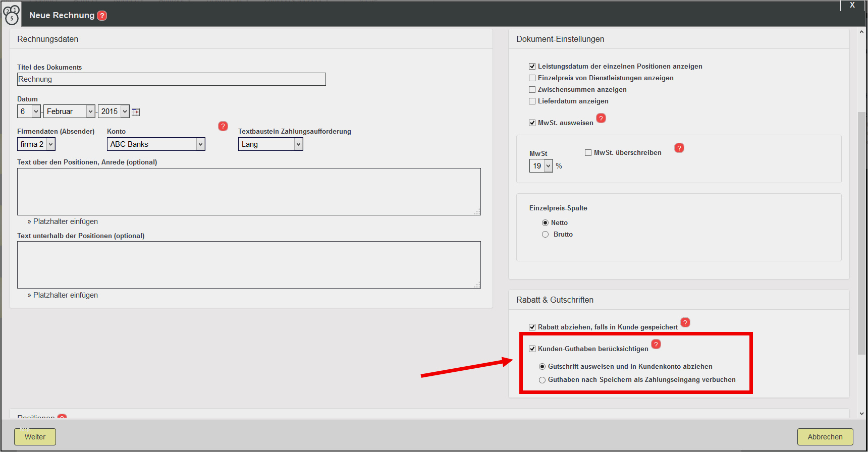The image size is (868, 452).
Task: Click help icon next to MwSt. überschreiben
Action: pyautogui.click(x=679, y=148)
